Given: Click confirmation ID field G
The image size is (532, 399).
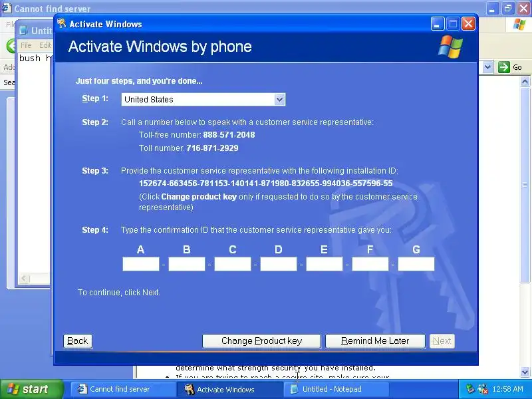Looking at the screenshot, I should point(416,264).
